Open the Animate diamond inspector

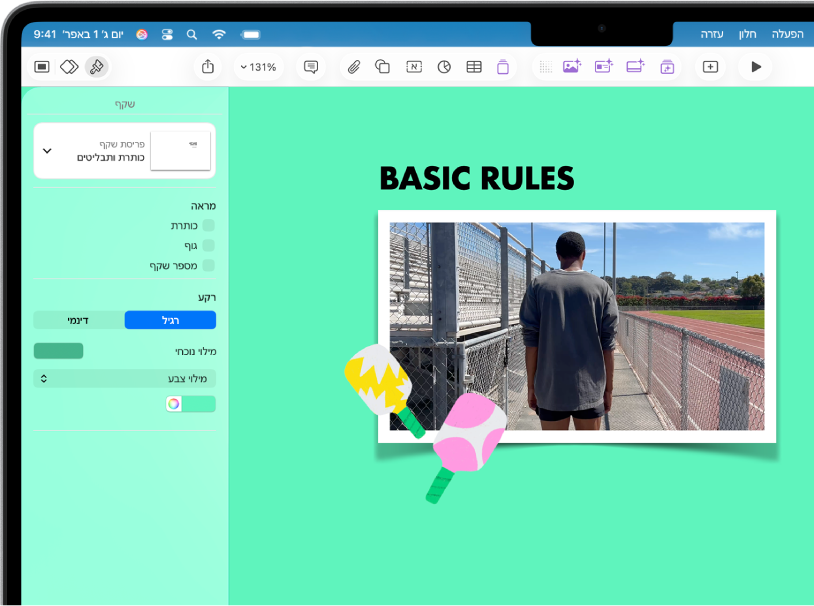(69, 67)
